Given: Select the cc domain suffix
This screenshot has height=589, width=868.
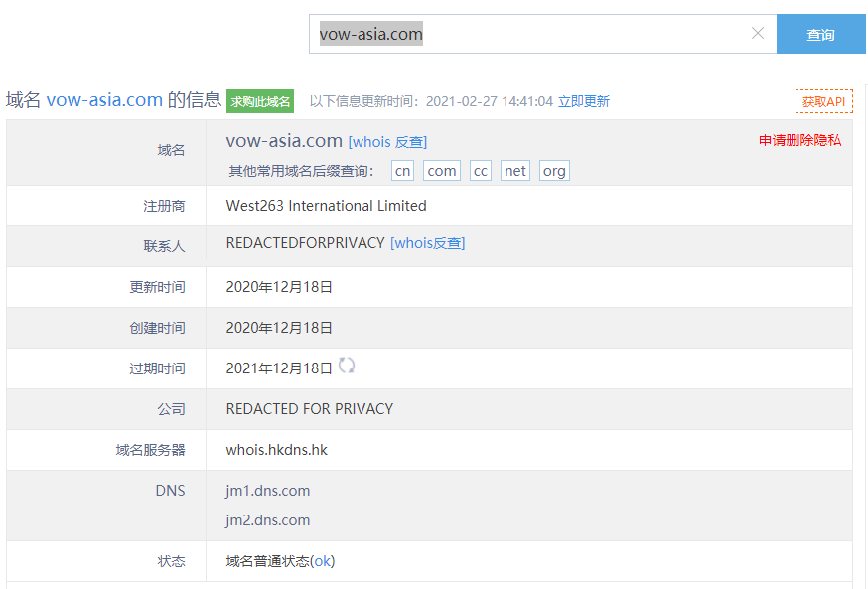Looking at the screenshot, I should 481,171.
